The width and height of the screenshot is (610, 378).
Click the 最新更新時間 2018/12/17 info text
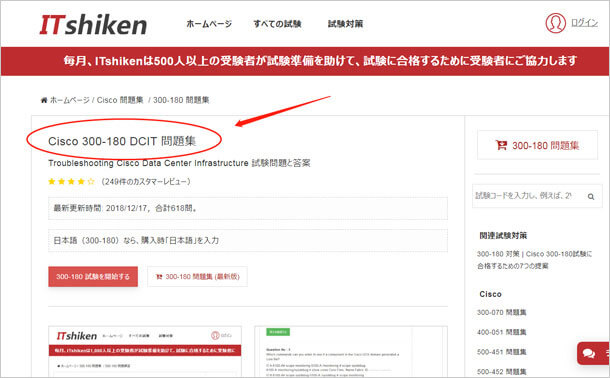point(125,208)
